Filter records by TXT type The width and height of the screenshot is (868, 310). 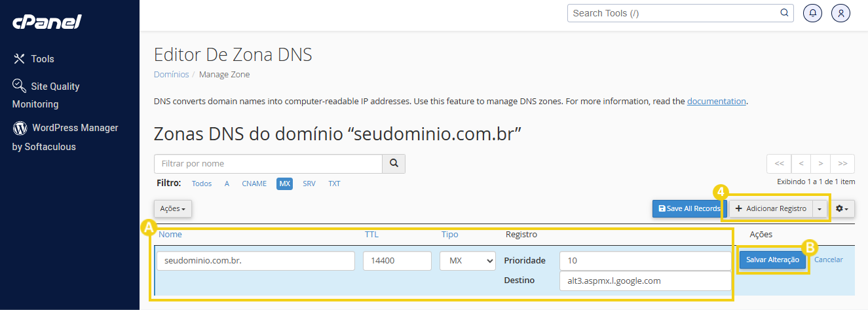pyautogui.click(x=334, y=184)
